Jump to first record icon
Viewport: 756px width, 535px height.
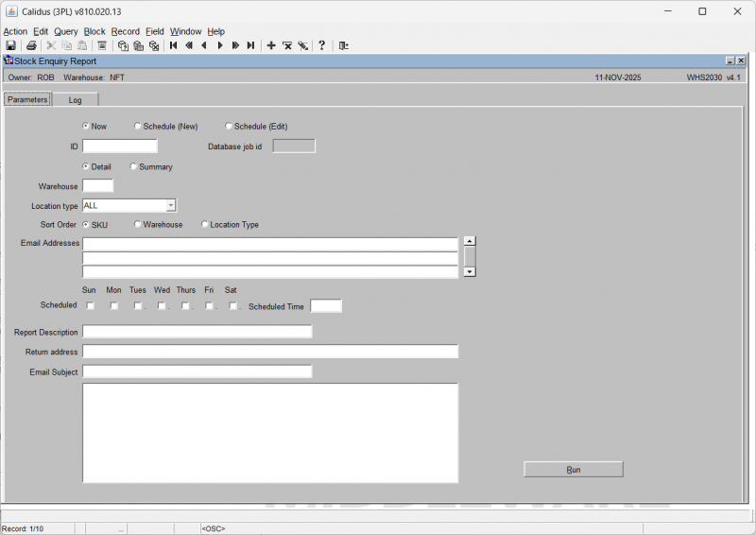click(174, 45)
